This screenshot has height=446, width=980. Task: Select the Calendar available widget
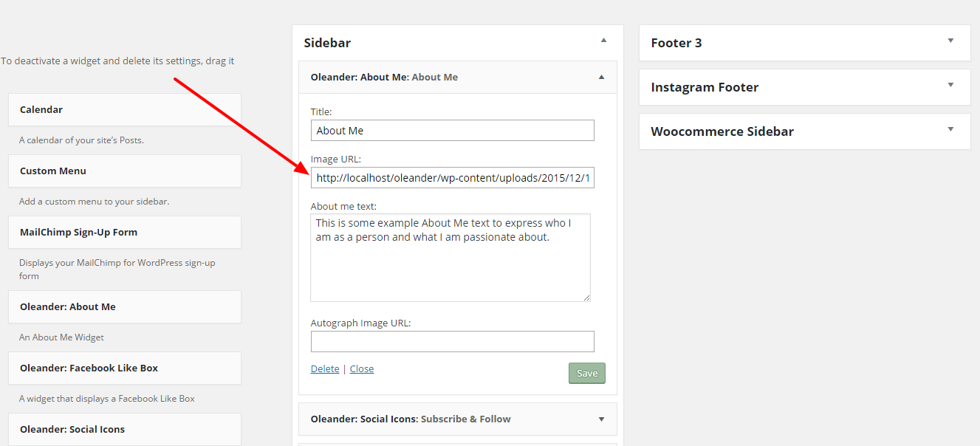click(125, 109)
